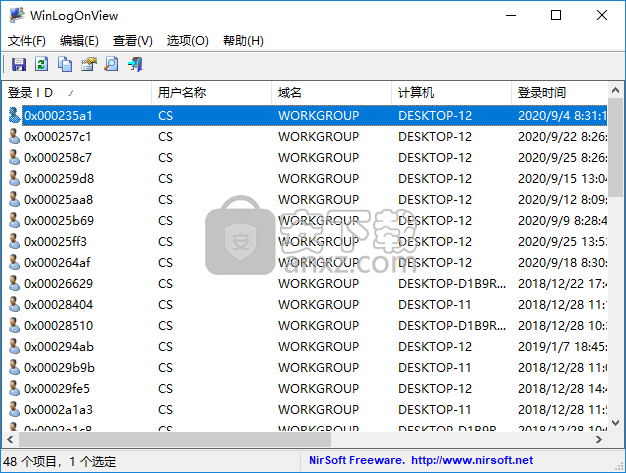The width and height of the screenshot is (626, 473).
Task: Open the Properties toolbar icon
Action: pos(89,64)
